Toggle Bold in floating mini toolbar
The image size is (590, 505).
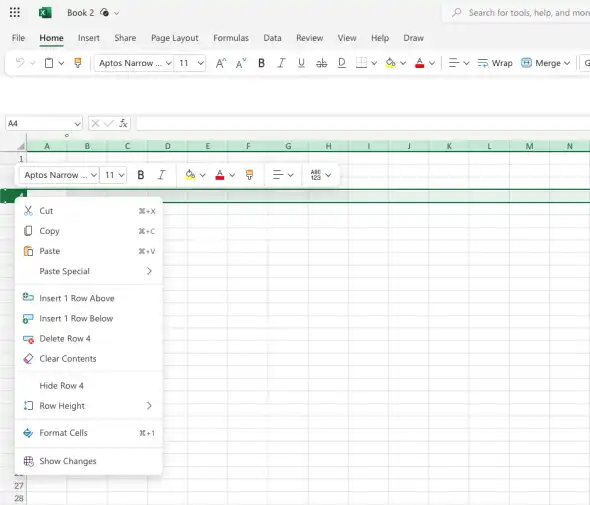point(141,175)
